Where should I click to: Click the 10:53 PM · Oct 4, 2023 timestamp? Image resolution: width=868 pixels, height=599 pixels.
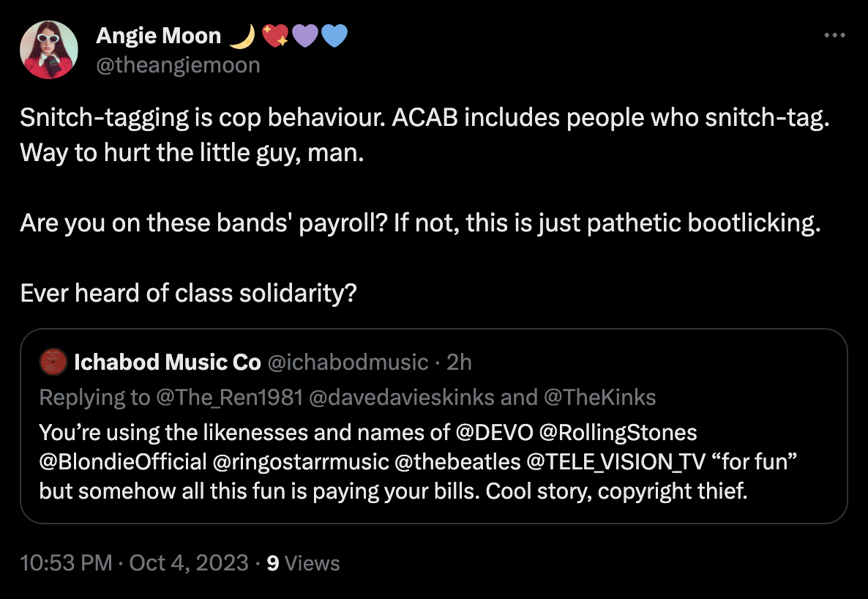tap(135, 562)
